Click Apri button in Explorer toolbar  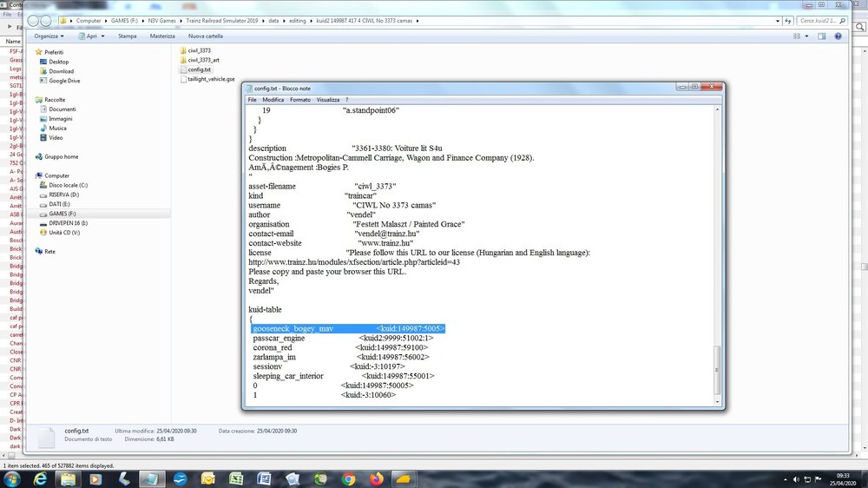(88, 36)
